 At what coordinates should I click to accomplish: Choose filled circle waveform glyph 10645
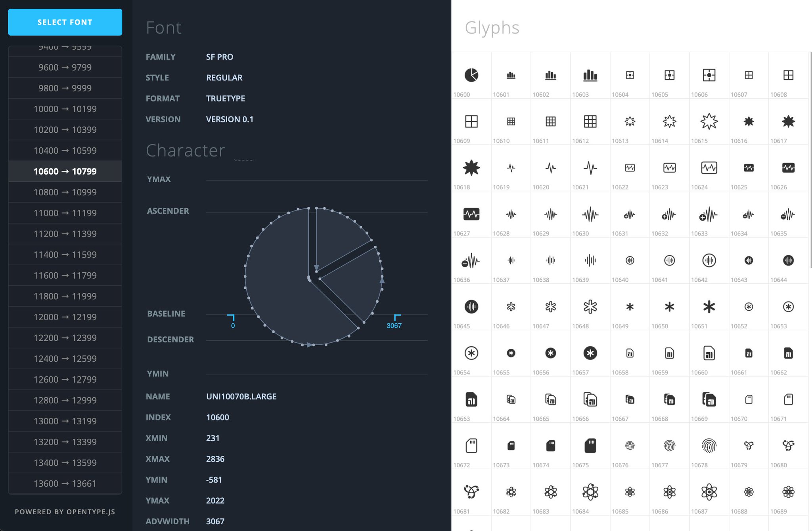471,307
